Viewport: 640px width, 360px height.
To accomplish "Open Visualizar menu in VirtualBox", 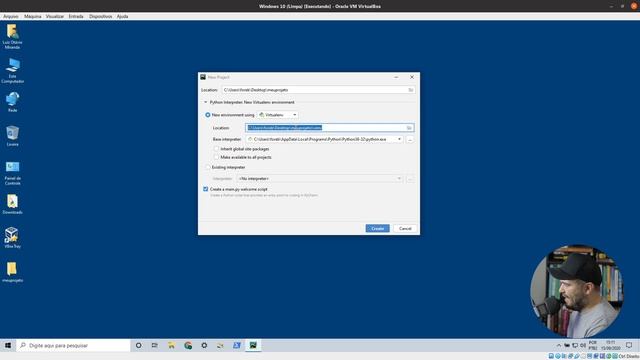I will point(55,16).
